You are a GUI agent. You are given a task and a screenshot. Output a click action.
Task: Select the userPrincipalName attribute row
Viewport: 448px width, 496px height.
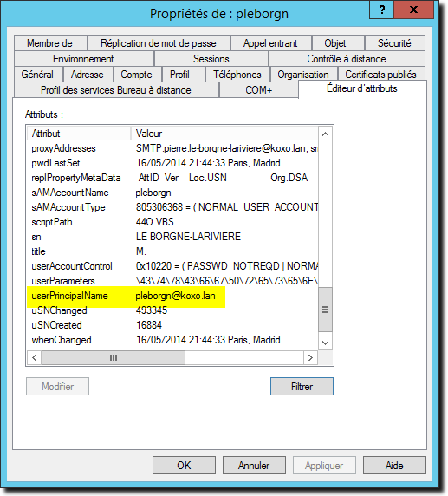[x=172, y=296]
